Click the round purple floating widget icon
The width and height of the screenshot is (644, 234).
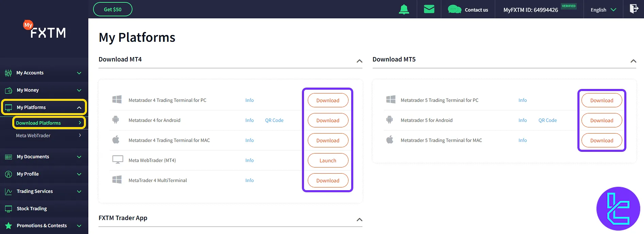618,209
